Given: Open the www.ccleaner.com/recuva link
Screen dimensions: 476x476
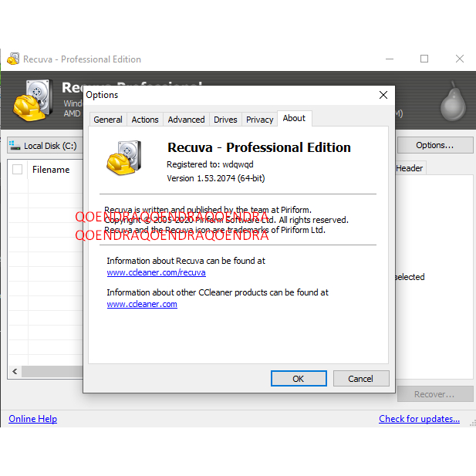Looking at the screenshot, I should (156, 272).
